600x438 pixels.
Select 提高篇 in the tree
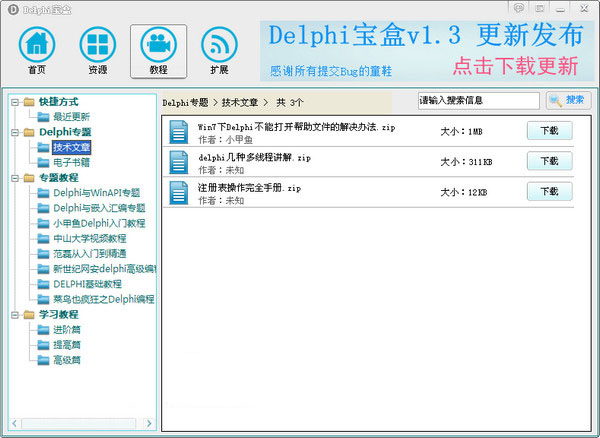(67, 345)
